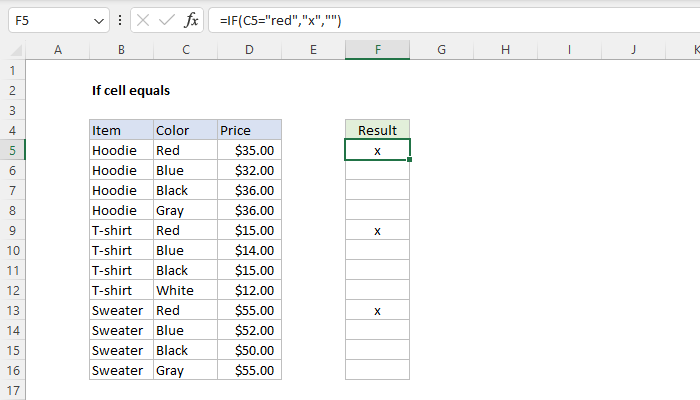Select column F header
The height and width of the screenshot is (400, 700).
[x=377, y=50]
